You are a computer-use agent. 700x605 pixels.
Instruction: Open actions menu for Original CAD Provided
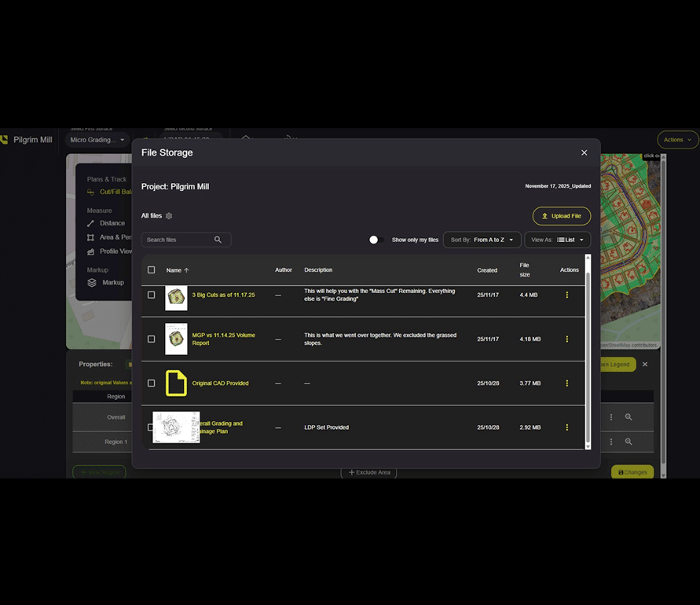tap(567, 383)
